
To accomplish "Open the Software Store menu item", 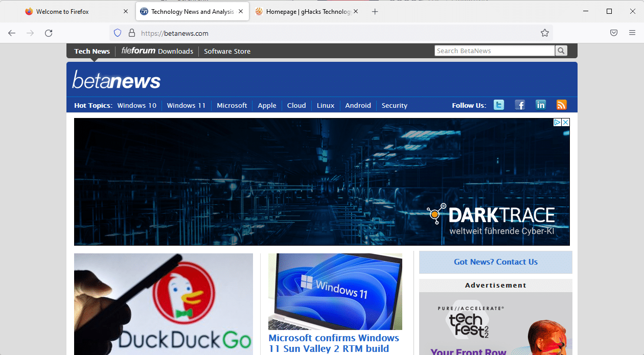I will [227, 51].
